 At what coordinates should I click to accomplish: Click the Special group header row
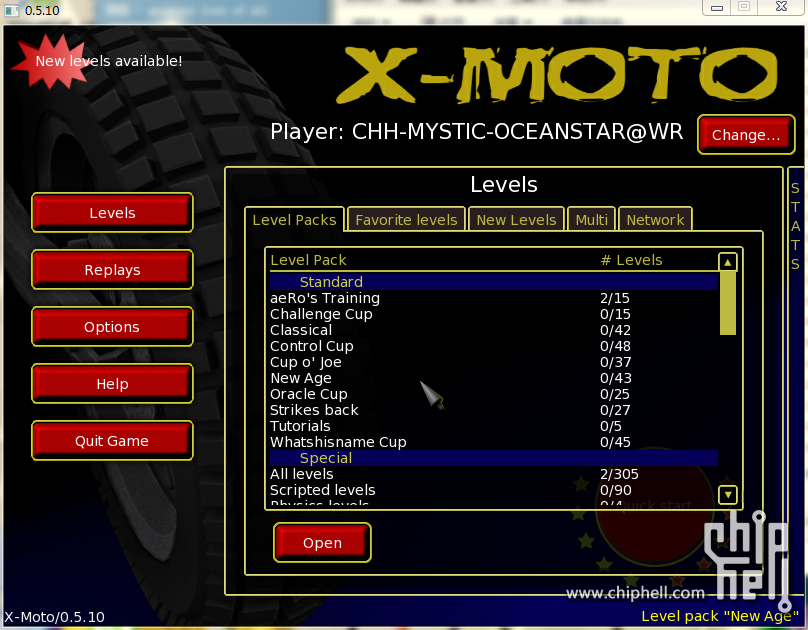point(494,458)
